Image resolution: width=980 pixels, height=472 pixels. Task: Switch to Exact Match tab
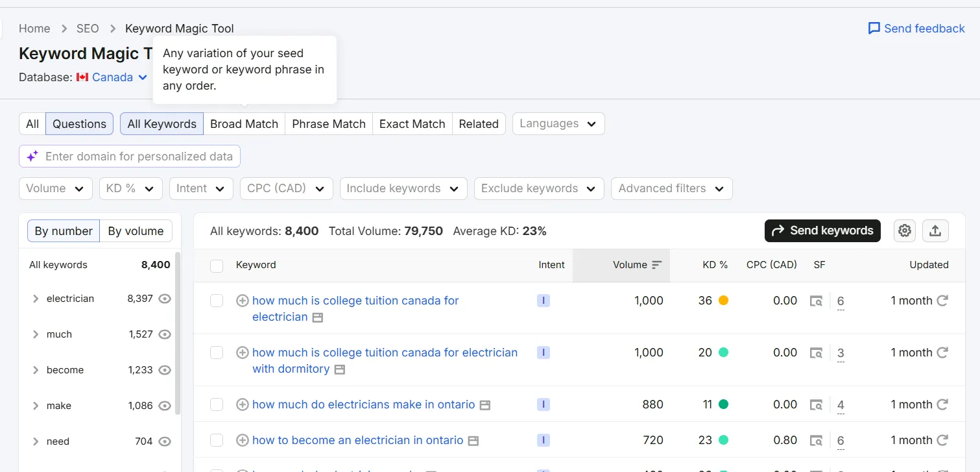[412, 124]
